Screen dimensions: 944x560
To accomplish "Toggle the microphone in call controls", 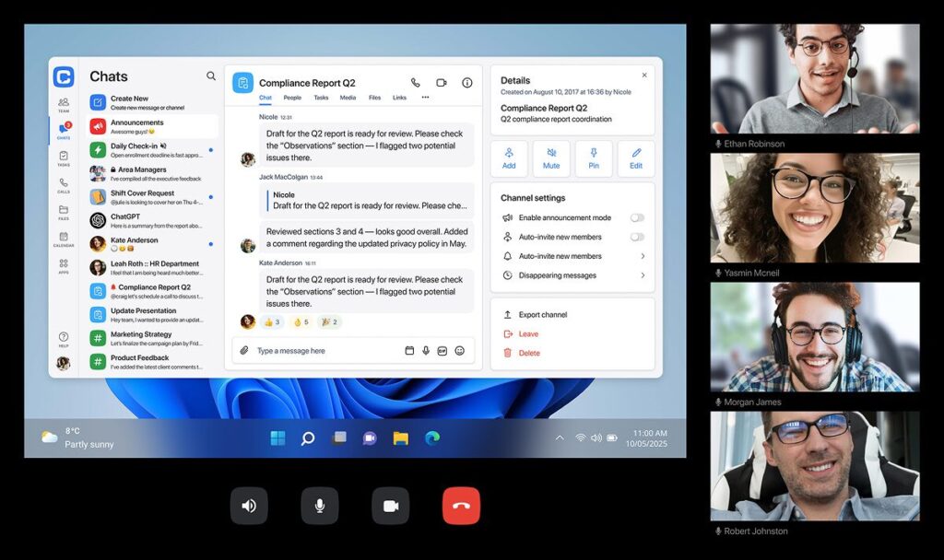I will coord(320,506).
